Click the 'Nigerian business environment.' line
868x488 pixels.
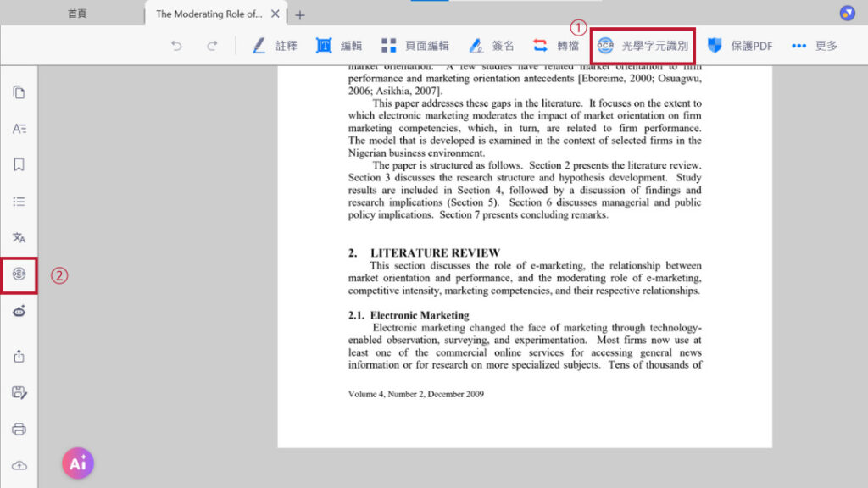point(416,152)
